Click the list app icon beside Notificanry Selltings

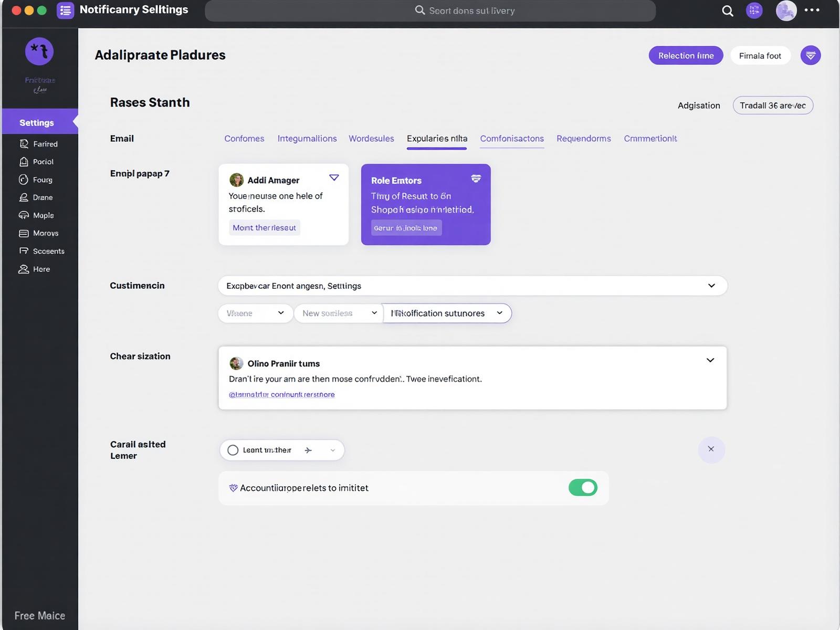pyautogui.click(x=65, y=10)
